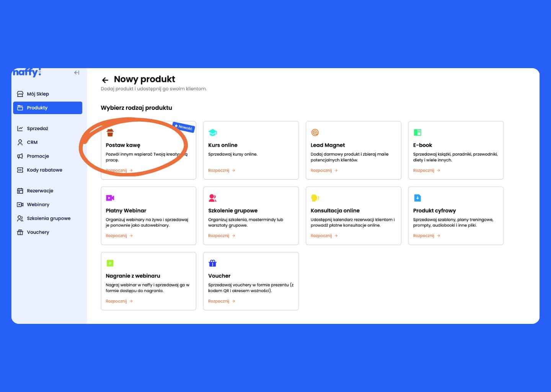Image resolution: width=551 pixels, height=392 pixels.
Task: Click the Mój Sklep shop icon
Action: coord(20,94)
